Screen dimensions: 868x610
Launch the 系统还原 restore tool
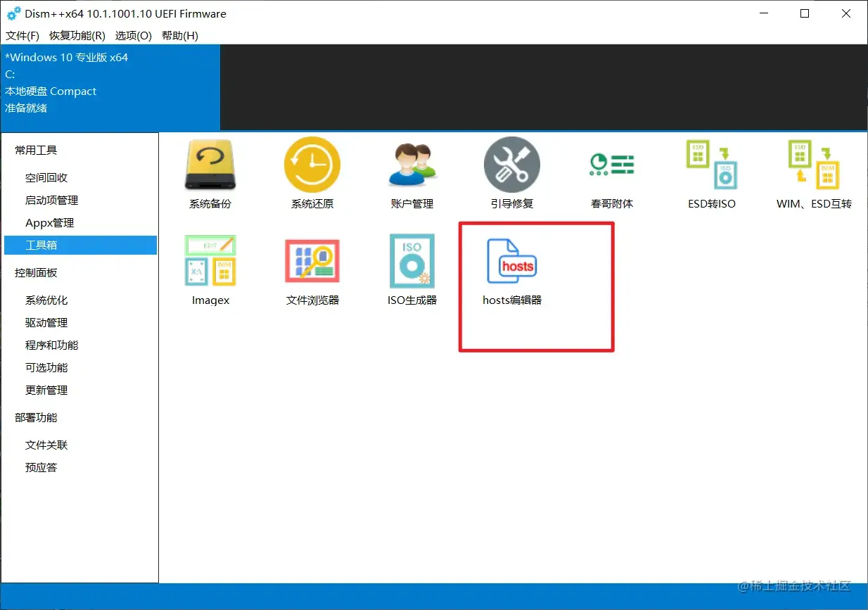[x=312, y=165]
